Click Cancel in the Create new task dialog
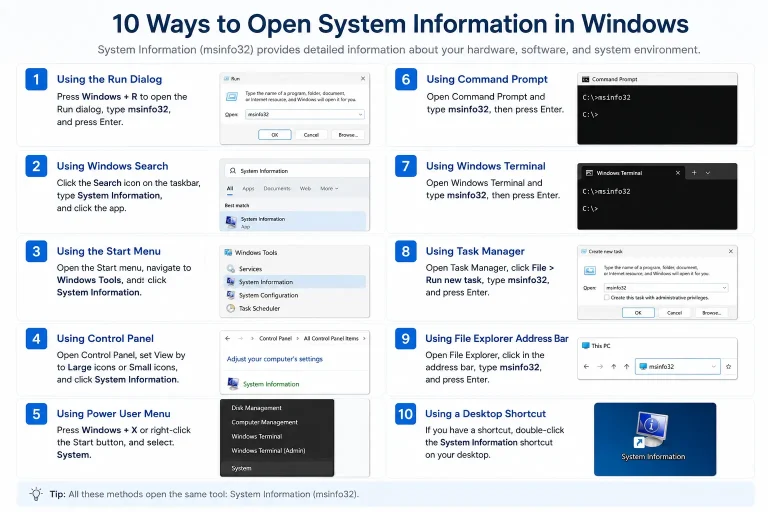This screenshot has height=512, width=768. tap(674, 313)
